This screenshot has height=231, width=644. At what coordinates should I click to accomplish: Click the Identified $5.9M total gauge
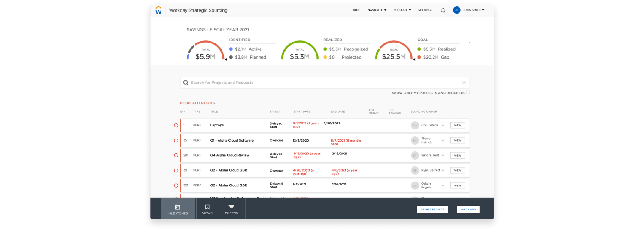pos(206,51)
